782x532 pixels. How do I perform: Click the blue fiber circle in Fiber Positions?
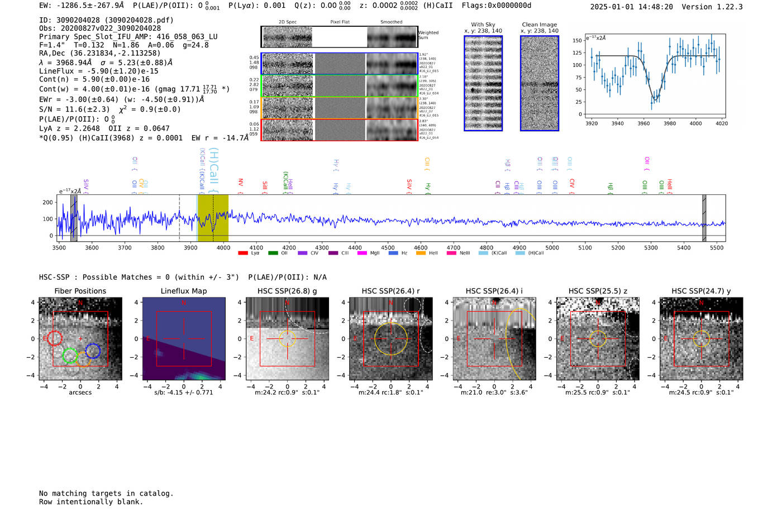pyautogui.click(x=93, y=351)
